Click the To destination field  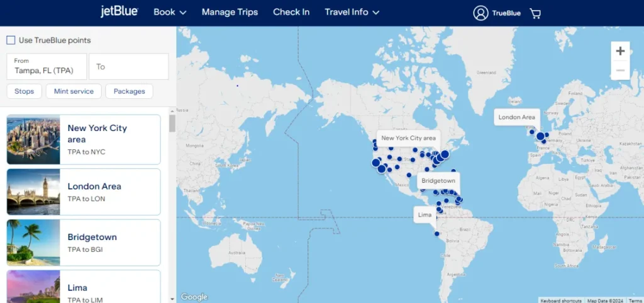coord(129,66)
